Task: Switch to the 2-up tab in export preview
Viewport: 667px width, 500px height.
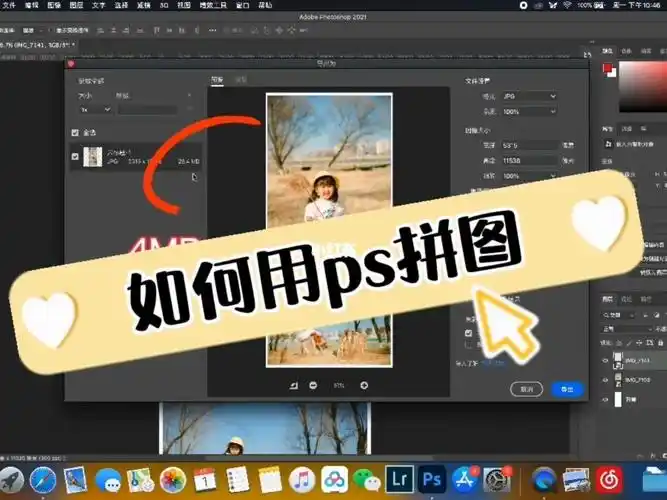Action: (241, 80)
